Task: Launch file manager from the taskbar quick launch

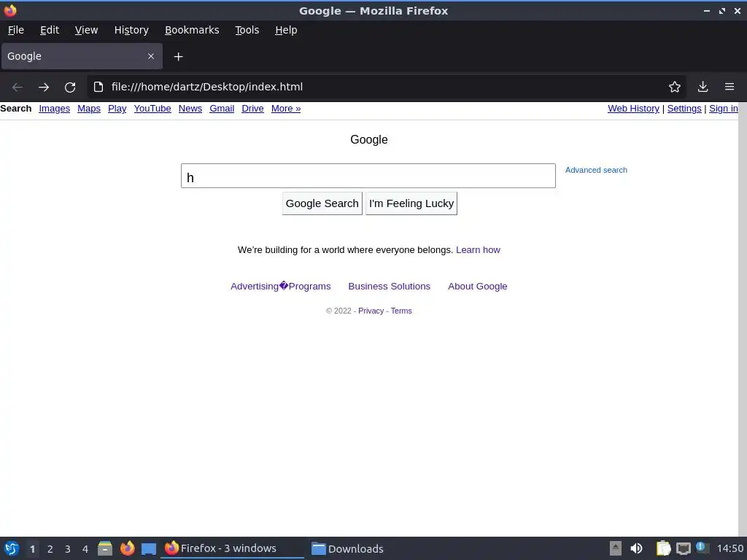Action: (x=105, y=548)
